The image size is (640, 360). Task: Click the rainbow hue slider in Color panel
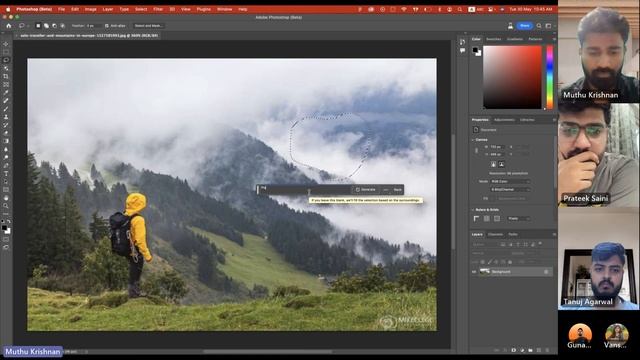click(550, 77)
